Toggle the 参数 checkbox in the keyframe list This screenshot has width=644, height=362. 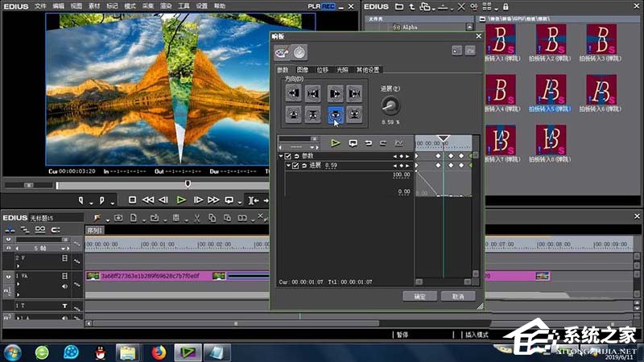click(x=288, y=156)
